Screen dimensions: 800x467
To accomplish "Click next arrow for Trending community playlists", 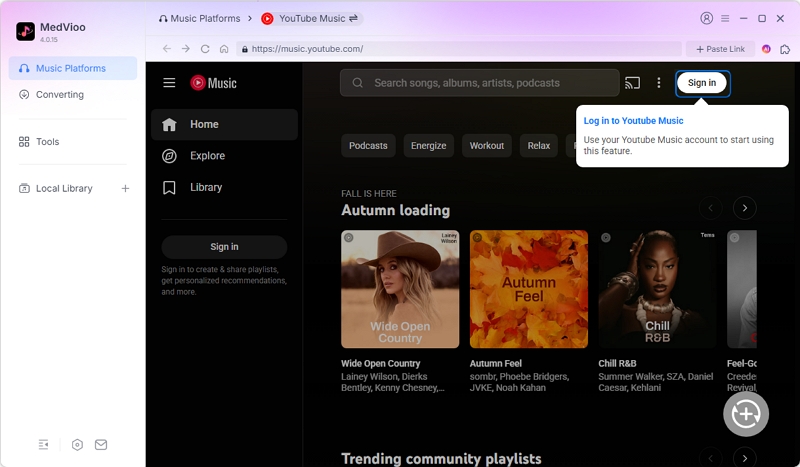I will tap(744, 457).
